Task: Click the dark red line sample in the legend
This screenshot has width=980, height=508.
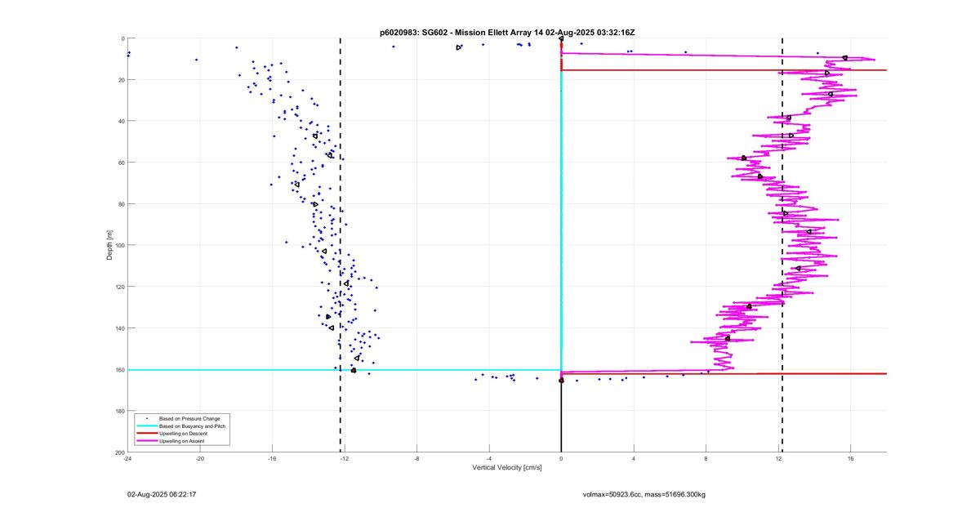Action: coord(146,434)
